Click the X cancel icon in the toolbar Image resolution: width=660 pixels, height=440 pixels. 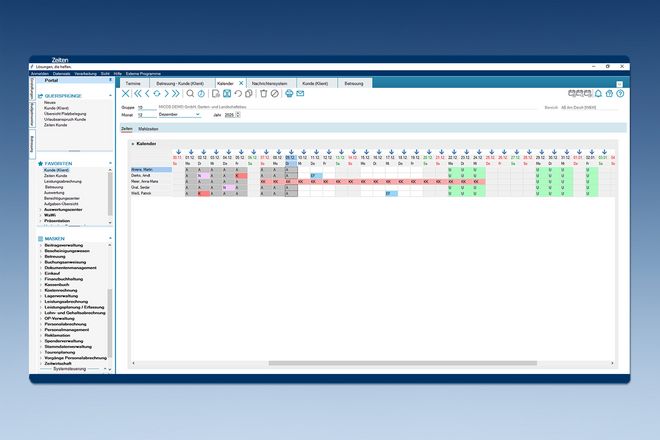[x=125, y=93]
